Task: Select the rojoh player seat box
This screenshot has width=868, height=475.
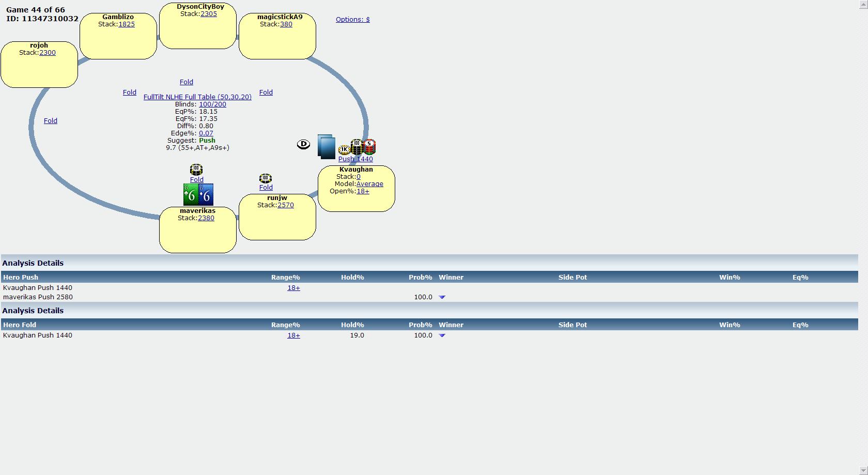Action: 39,70
